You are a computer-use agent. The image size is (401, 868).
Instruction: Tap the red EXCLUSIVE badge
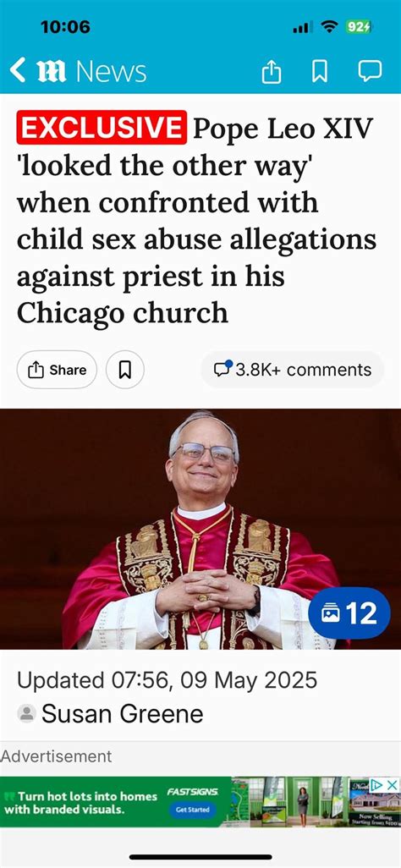pyautogui.click(x=102, y=127)
